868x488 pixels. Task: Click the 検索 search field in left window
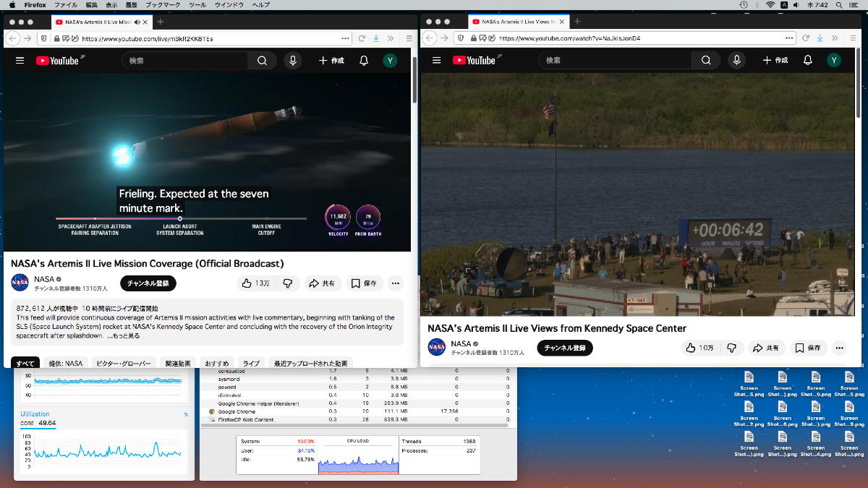(185, 61)
